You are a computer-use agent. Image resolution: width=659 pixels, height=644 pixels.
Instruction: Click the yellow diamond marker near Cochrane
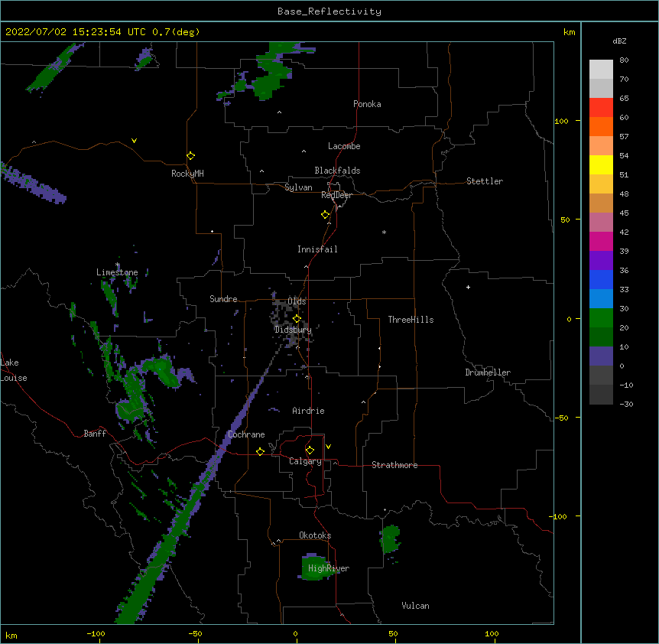tap(260, 451)
